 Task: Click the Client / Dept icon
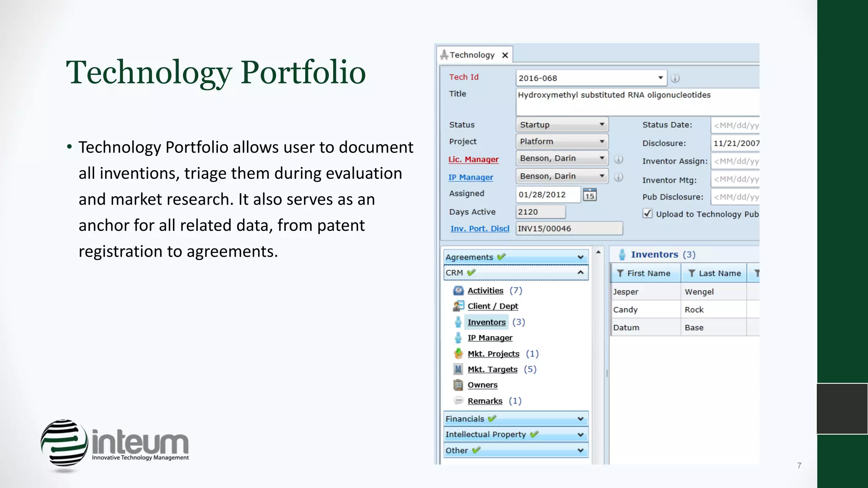(458, 306)
